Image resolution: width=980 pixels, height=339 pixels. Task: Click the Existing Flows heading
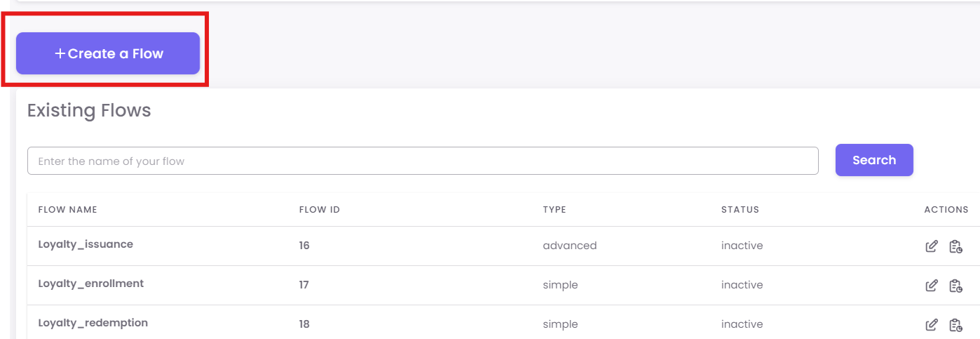point(89,110)
